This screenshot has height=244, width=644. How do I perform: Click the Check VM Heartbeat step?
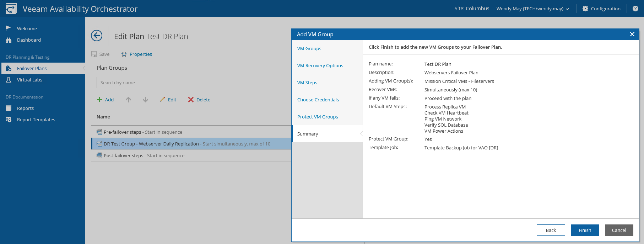click(x=446, y=113)
